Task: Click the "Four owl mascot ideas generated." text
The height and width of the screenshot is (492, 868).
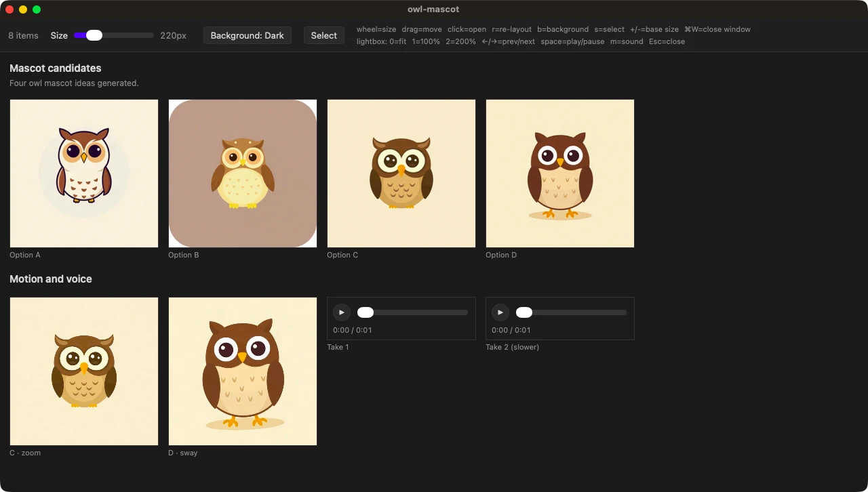Action: coord(74,83)
